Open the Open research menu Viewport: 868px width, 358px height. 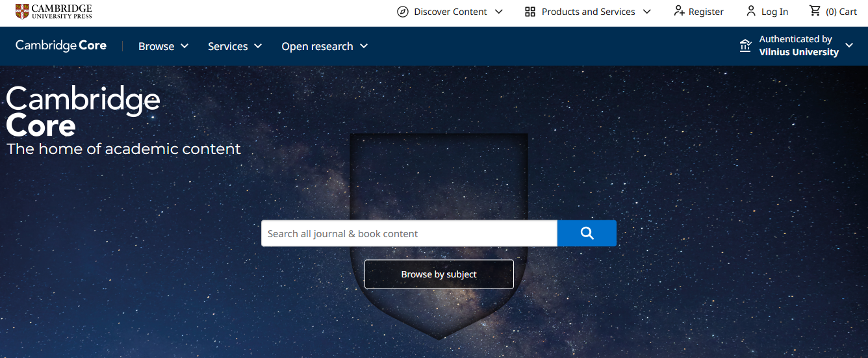point(324,46)
